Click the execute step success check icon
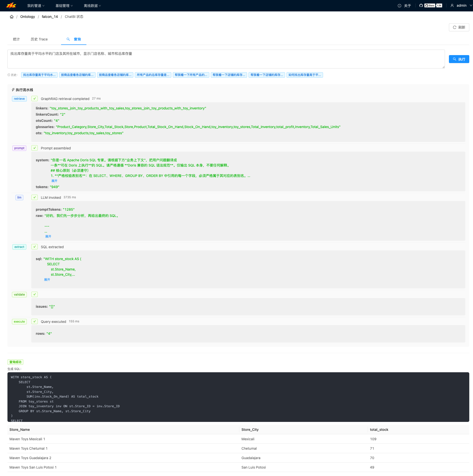This screenshot has height=476, width=473. (x=35, y=321)
